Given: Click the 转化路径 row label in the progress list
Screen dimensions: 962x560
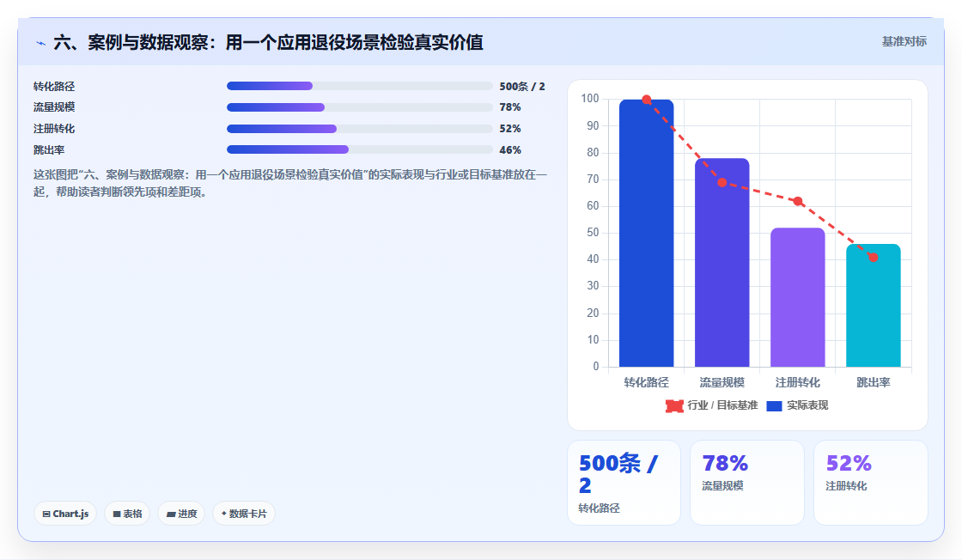Looking at the screenshot, I should (54, 87).
